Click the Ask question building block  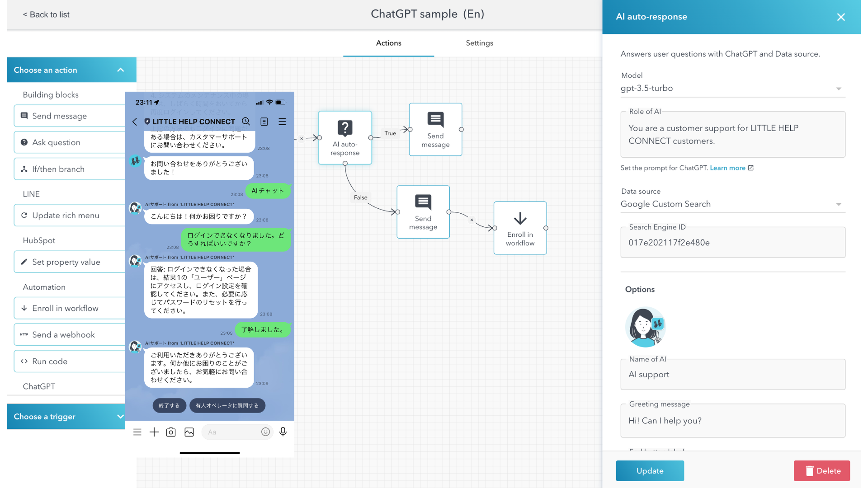point(70,142)
